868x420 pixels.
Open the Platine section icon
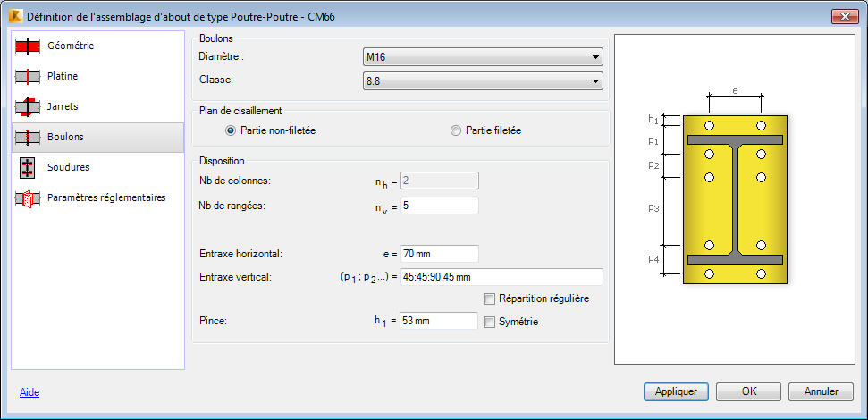point(28,76)
